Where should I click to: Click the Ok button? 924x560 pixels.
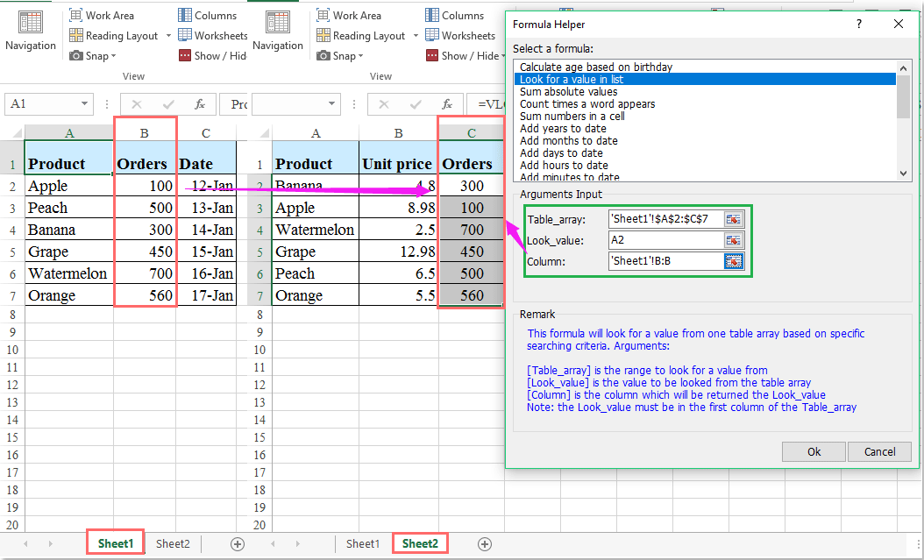click(814, 451)
